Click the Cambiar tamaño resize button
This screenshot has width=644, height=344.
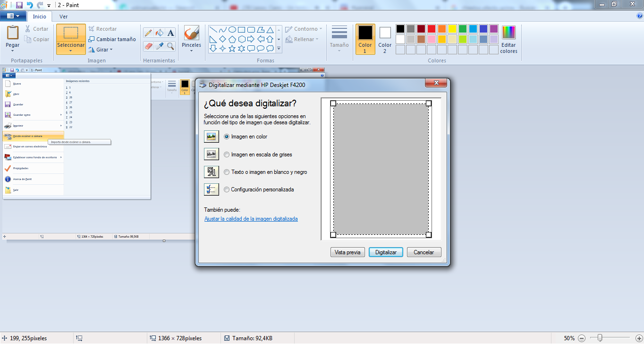[x=112, y=39]
